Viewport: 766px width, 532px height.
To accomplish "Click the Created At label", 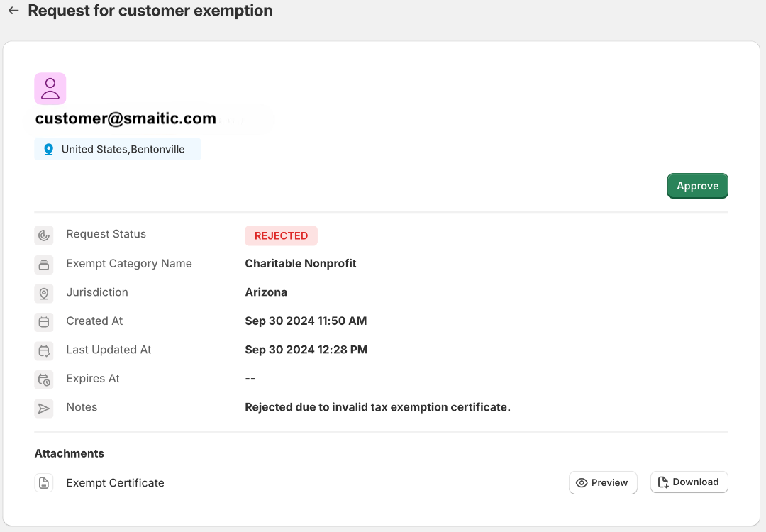I will [94, 321].
